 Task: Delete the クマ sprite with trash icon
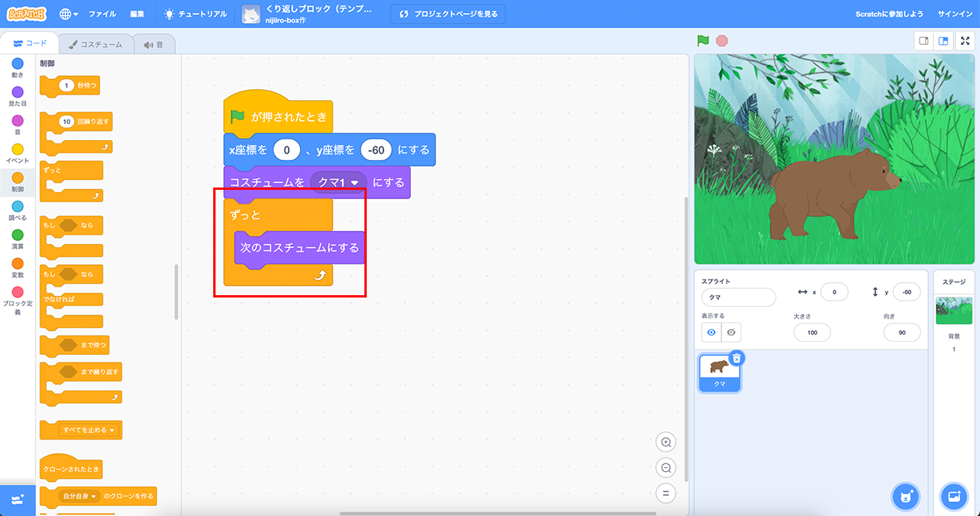(737, 358)
